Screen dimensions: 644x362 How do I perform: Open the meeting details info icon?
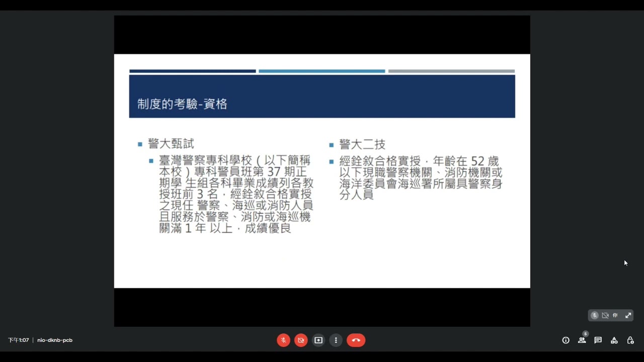point(566,340)
